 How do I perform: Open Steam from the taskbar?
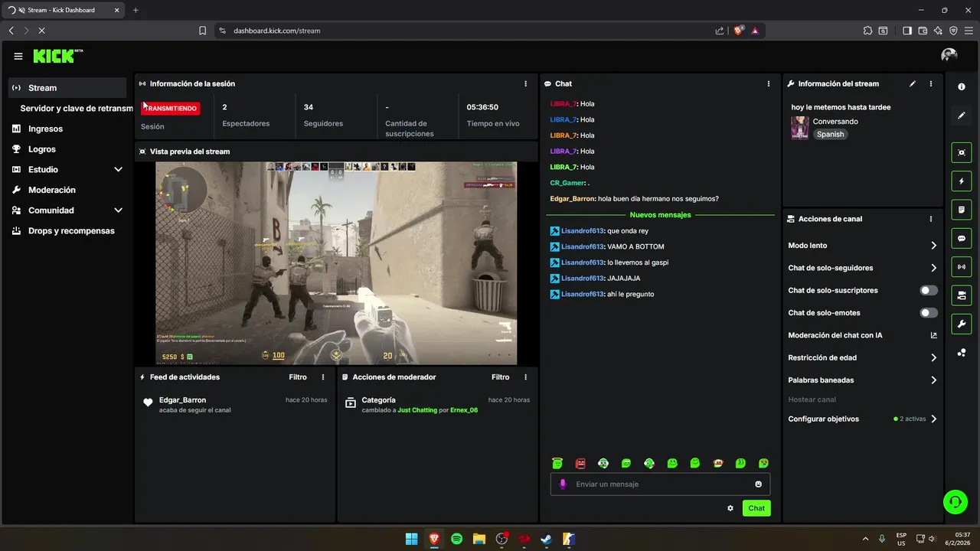(x=546, y=539)
